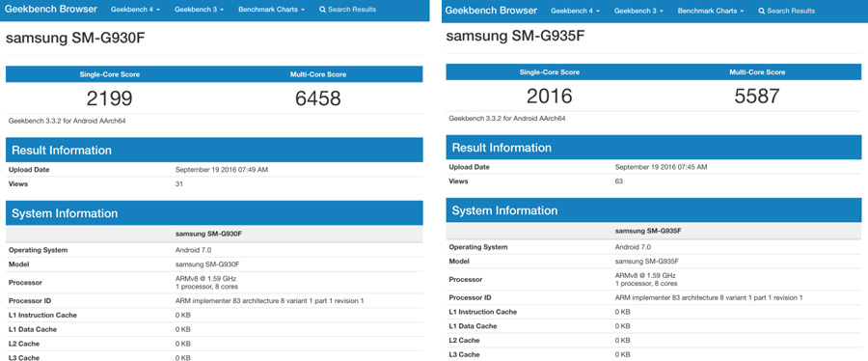The image size is (868, 361).
Task: Click Single-Core Score header on SM-G935F page
Action: point(550,72)
